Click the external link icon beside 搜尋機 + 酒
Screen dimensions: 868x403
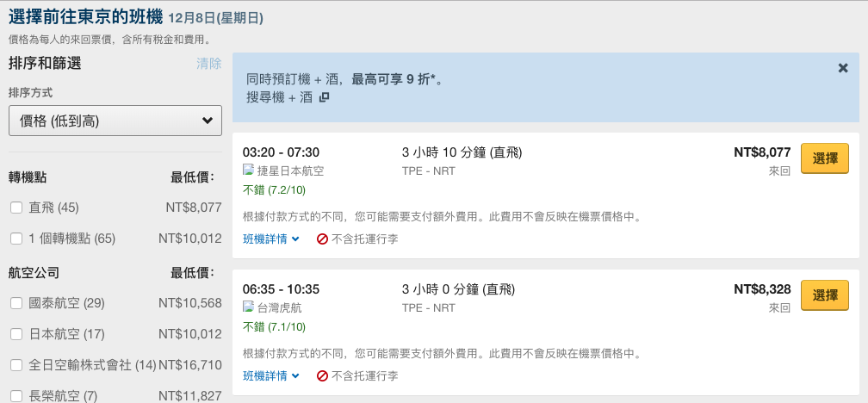[x=325, y=97]
